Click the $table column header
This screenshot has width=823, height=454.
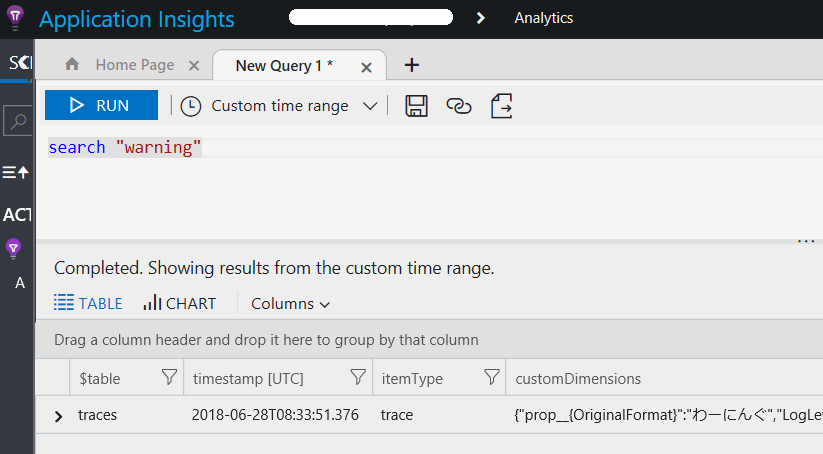(x=100, y=378)
